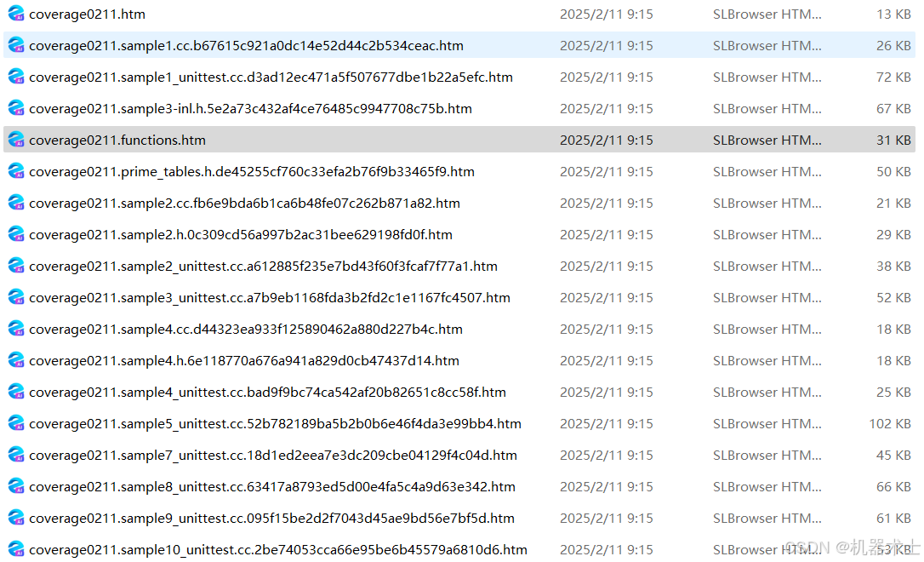Viewport: 924px width, 562px height.
Task: Select the sample2.cc coverage file name
Action: (x=243, y=203)
